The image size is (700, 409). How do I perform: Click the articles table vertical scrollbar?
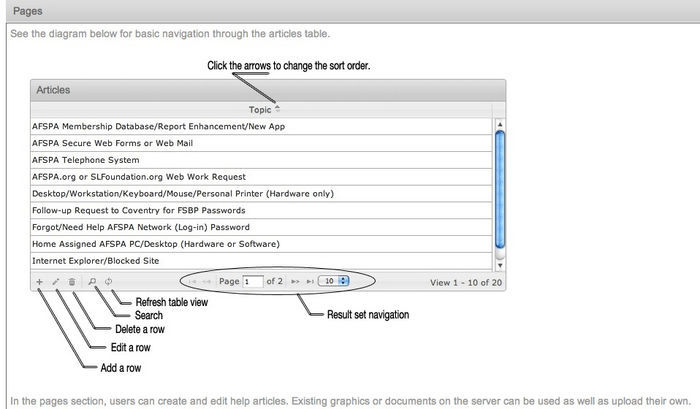500,190
